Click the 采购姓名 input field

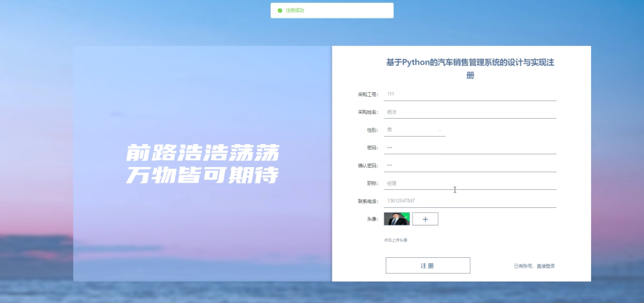pos(470,112)
